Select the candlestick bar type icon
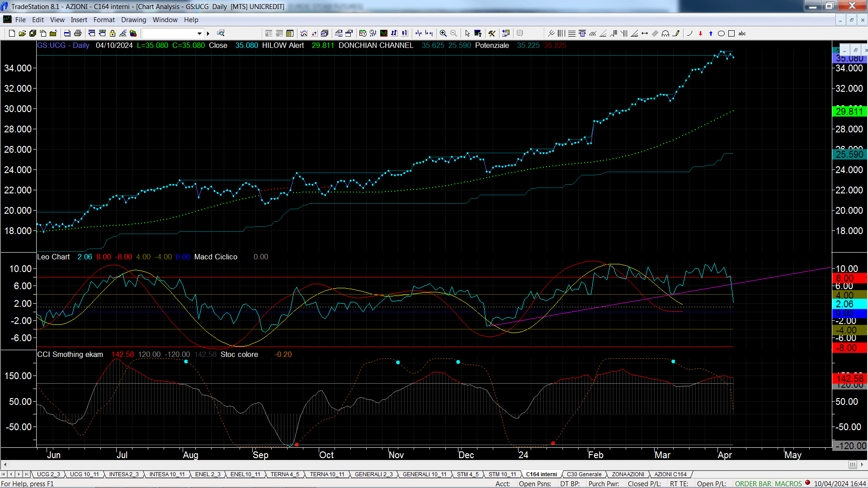Image resolution: width=868 pixels, height=488 pixels. [405, 33]
